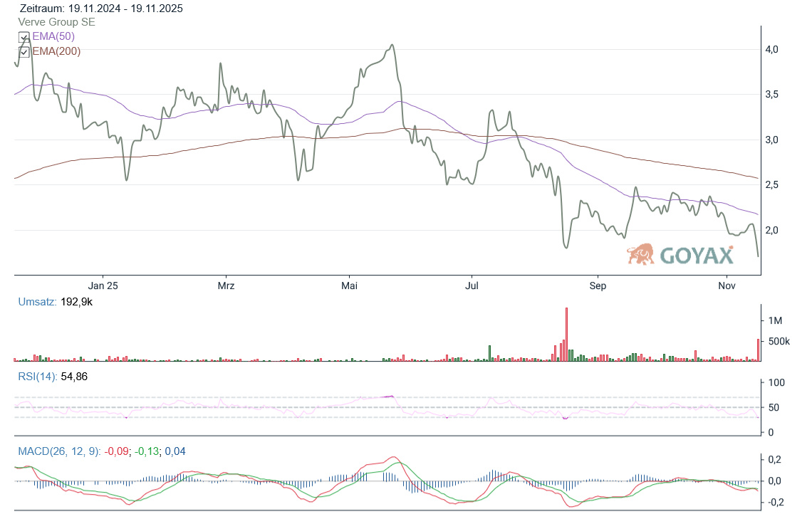
Task: Click the Zeitraum date range text
Action: 100,9
